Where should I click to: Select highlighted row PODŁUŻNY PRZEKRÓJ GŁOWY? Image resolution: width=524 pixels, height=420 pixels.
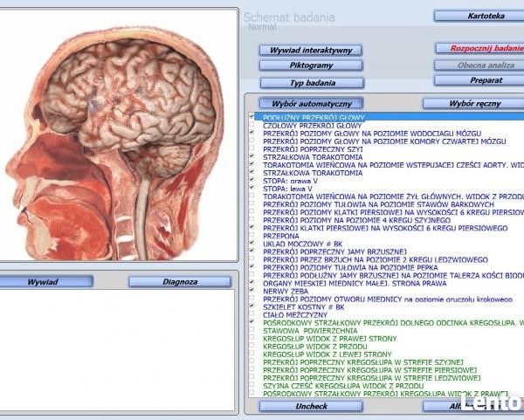tap(390, 117)
